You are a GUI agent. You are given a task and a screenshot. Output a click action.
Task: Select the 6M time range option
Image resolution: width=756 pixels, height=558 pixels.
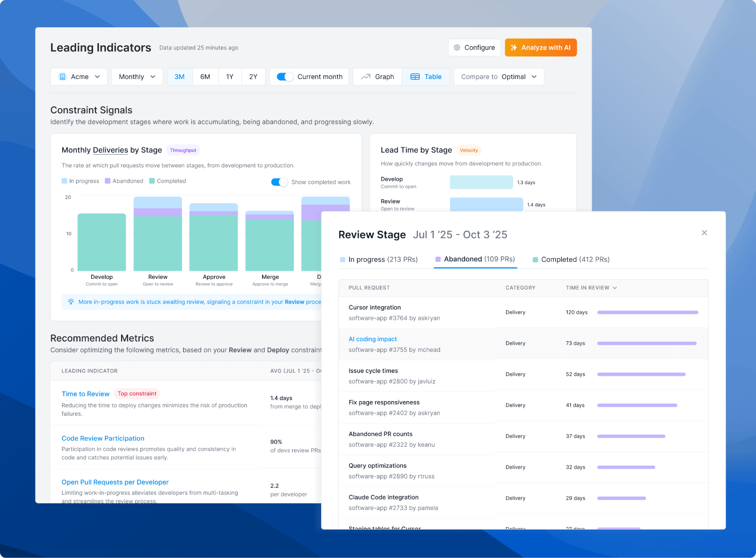[x=205, y=77]
